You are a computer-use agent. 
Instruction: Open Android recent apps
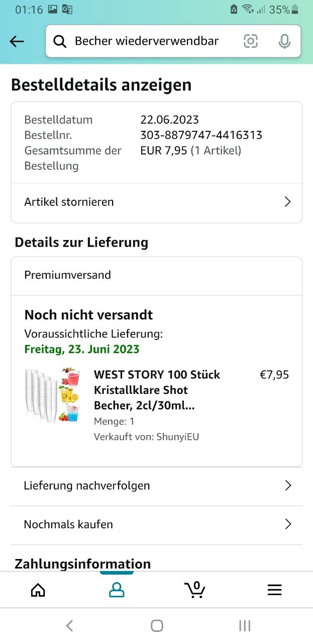pyautogui.click(x=245, y=625)
